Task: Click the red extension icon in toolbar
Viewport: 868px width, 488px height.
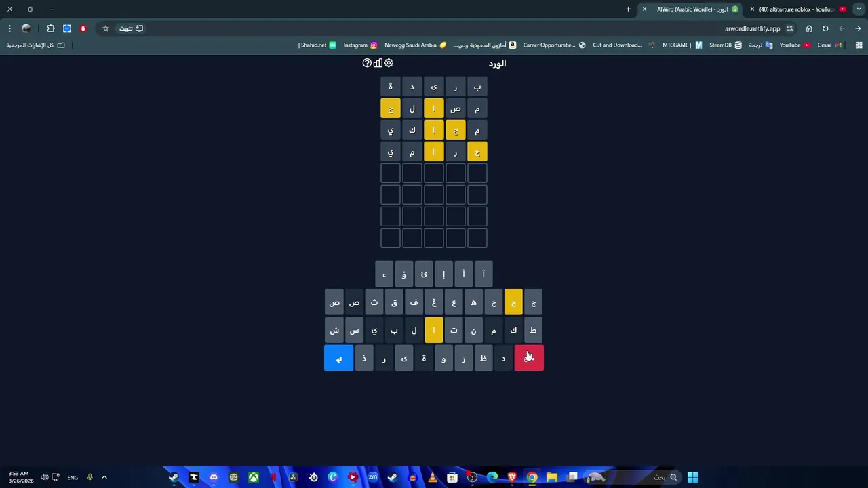Action: tap(83, 28)
